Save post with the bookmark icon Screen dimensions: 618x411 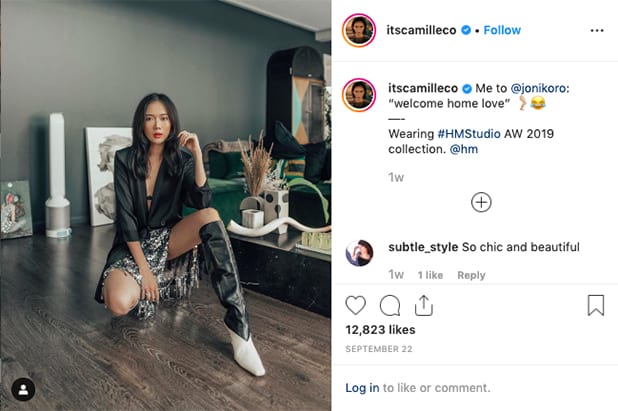tap(596, 305)
